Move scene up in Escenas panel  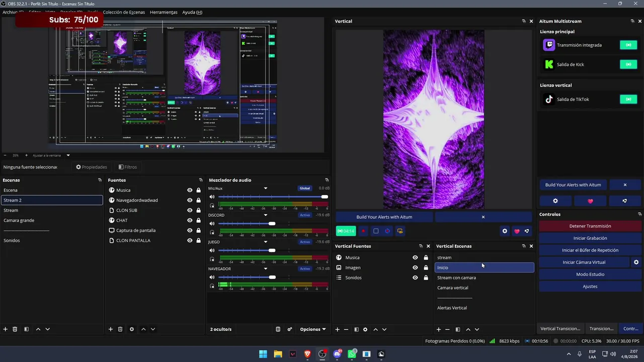pos(38,329)
